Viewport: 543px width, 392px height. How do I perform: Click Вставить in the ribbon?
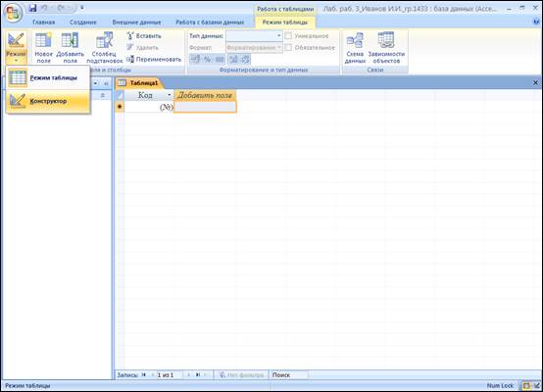click(144, 35)
